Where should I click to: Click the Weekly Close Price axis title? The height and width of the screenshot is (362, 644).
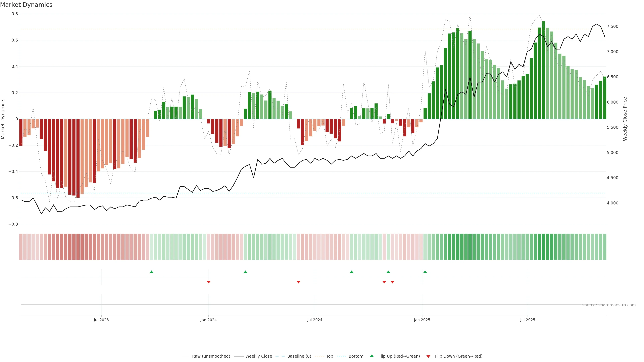625,119
